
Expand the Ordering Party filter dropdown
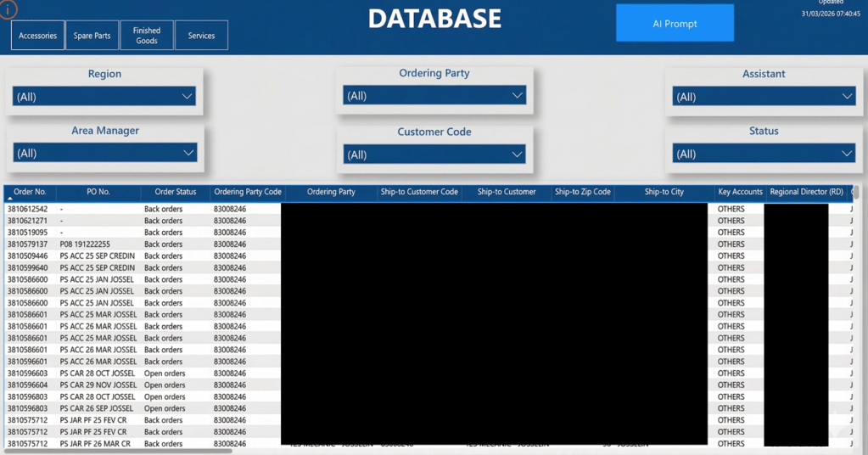[x=434, y=95]
